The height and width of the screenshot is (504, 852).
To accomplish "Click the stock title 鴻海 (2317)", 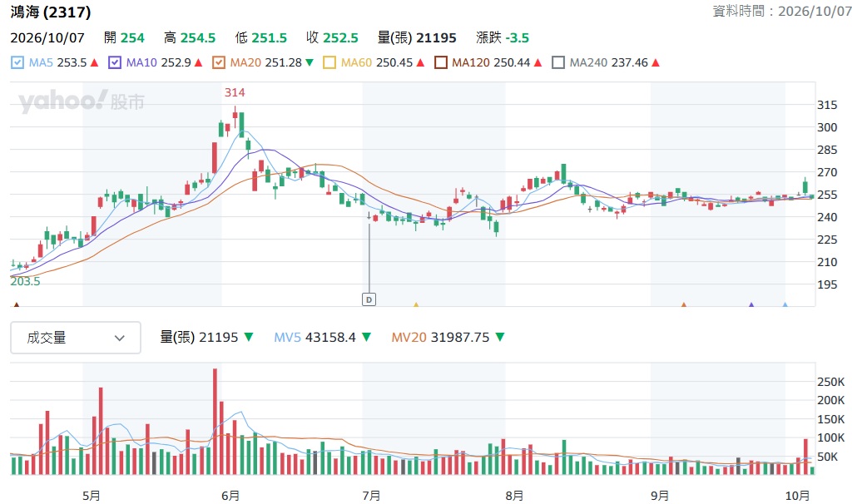I will (51, 12).
